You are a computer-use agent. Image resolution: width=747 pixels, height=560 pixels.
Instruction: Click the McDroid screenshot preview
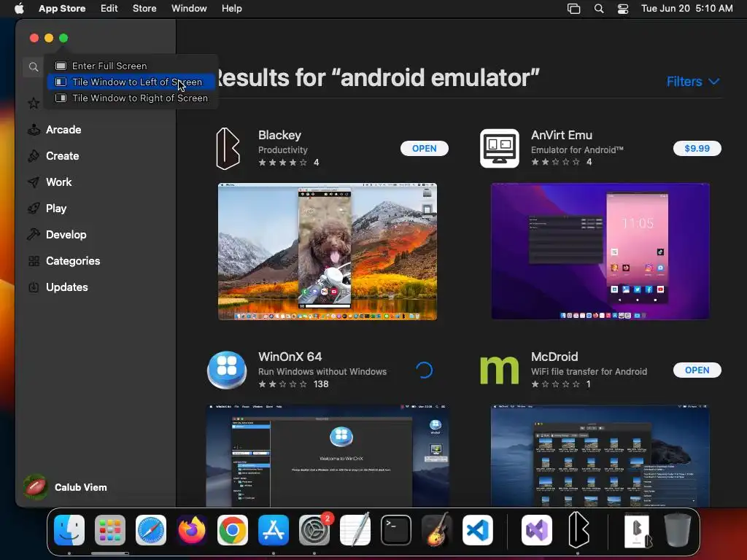pyautogui.click(x=600, y=456)
